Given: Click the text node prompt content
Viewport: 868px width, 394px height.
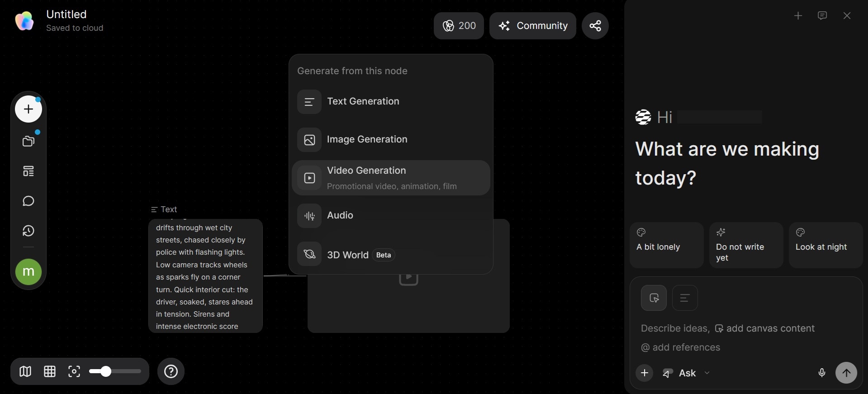Looking at the screenshot, I should (x=205, y=276).
